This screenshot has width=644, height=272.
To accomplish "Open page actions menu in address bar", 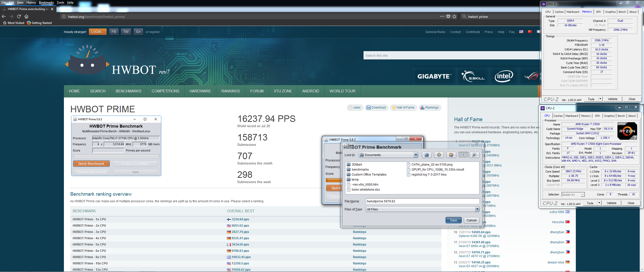I will pyautogui.click(x=442, y=17).
